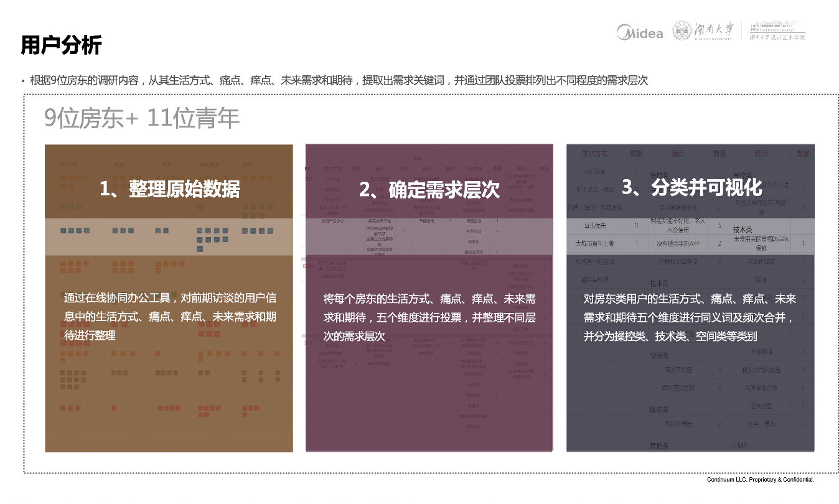Click the 没有使用手机APP cell
Screen dimensions: 839x504
coord(678,243)
